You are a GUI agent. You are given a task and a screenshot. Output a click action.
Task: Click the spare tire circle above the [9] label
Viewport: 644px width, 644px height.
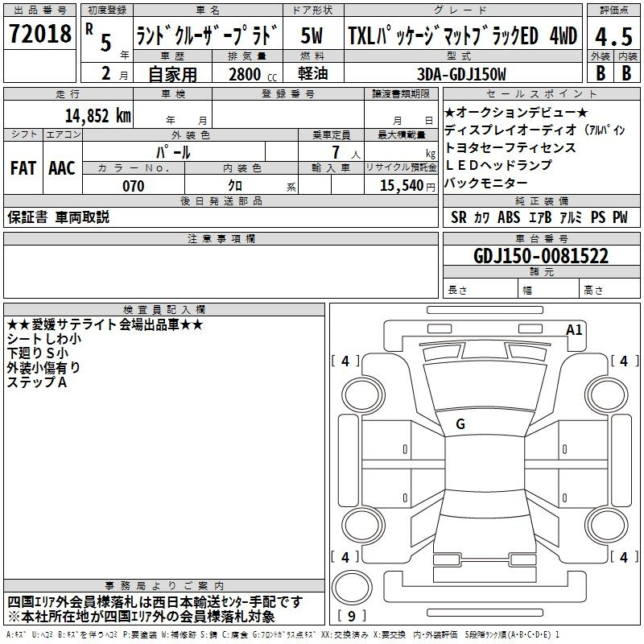click(352, 588)
